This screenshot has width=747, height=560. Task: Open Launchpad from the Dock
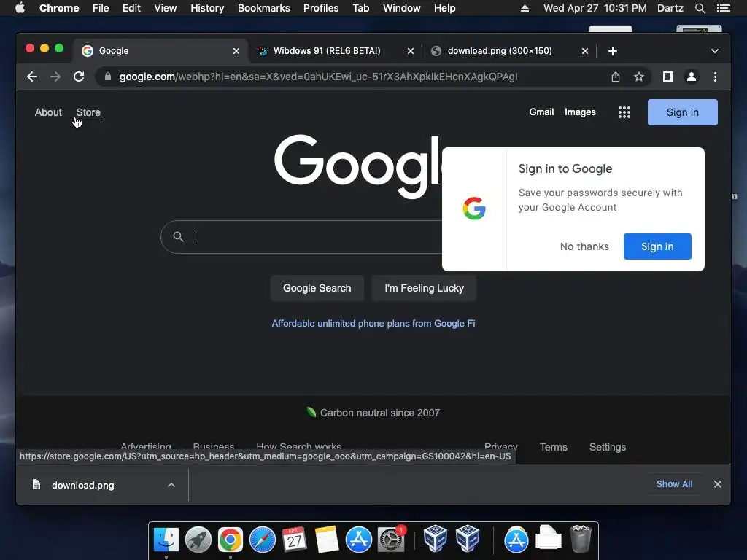point(198,540)
